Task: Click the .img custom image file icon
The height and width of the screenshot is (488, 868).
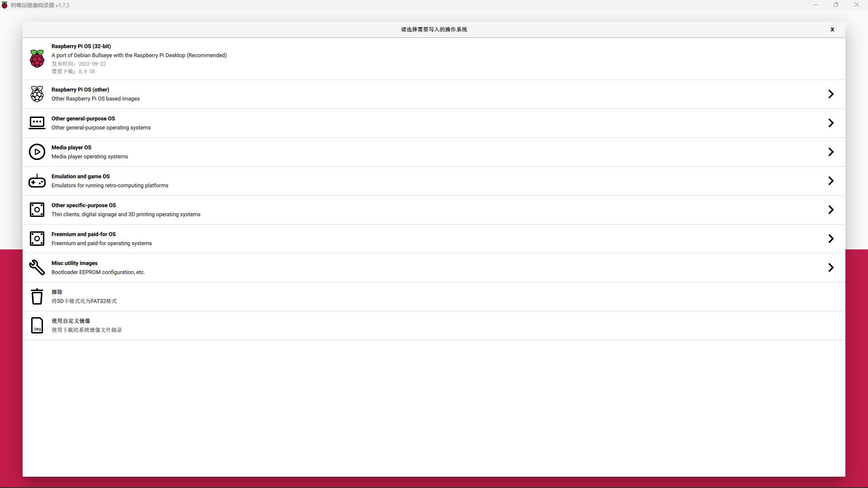Action: 37,325
